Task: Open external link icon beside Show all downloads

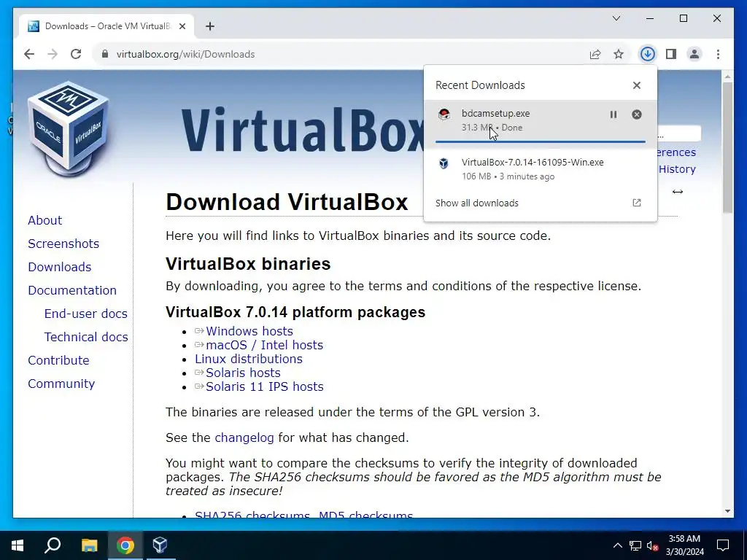Action: point(636,203)
